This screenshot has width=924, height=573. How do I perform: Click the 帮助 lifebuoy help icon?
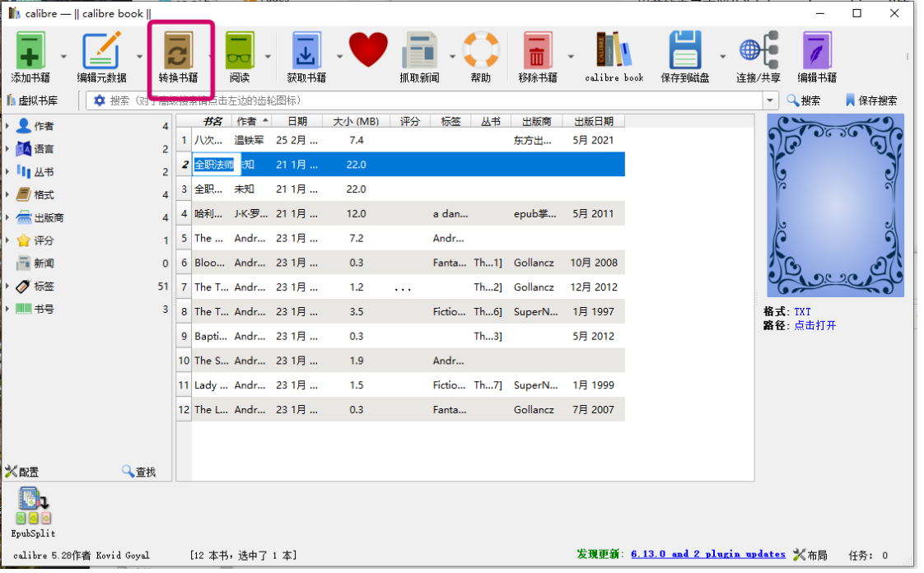click(x=481, y=57)
